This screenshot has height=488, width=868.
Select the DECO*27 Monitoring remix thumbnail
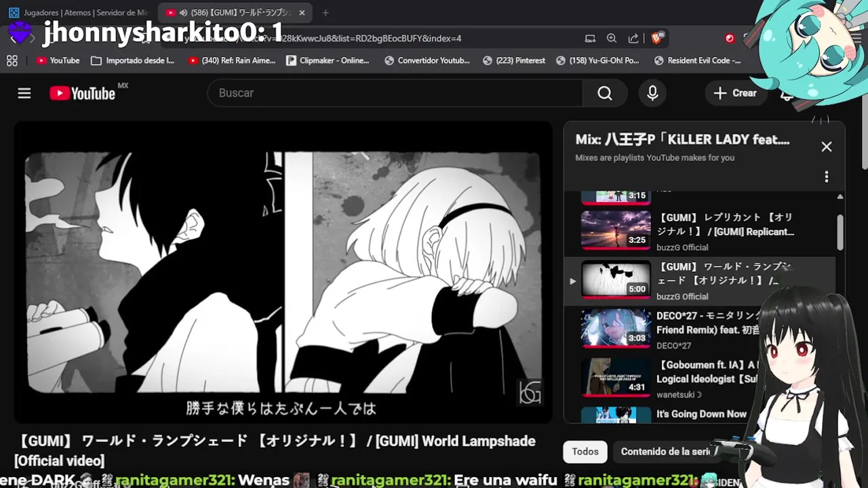(x=616, y=329)
